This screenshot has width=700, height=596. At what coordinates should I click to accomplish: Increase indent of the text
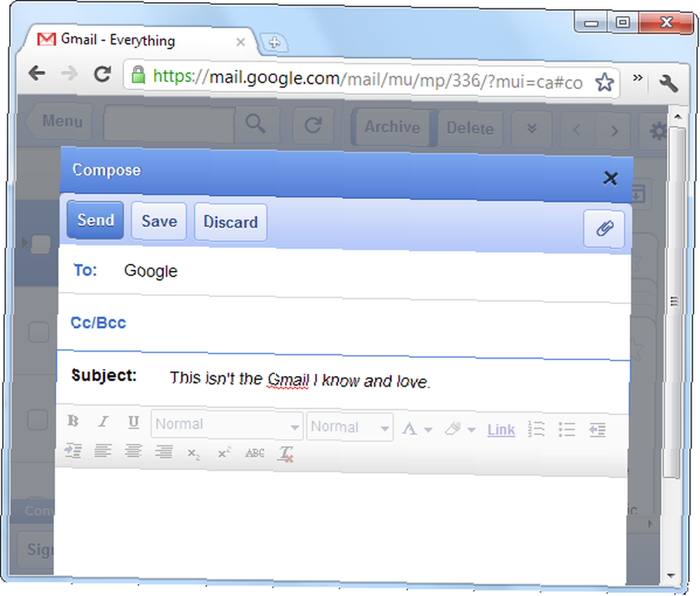[73, 450]
